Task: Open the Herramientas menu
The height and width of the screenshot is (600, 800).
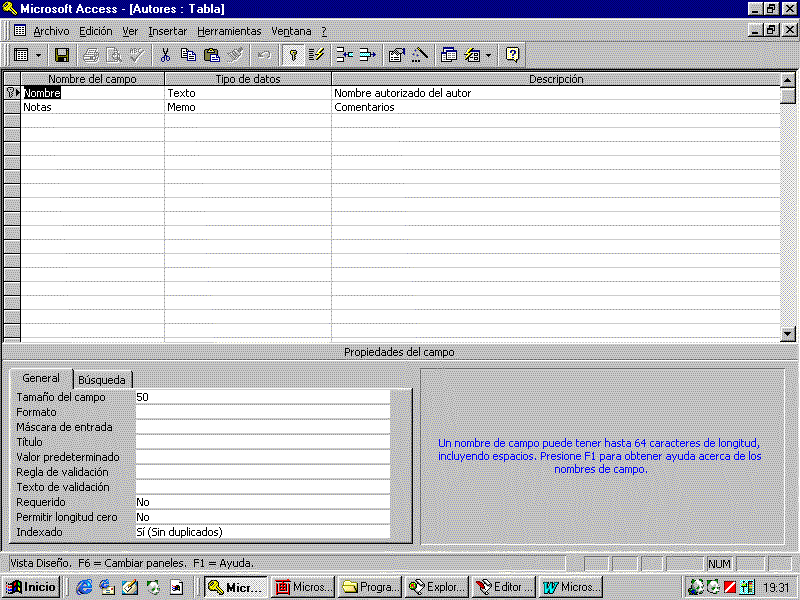Action: 229,31
